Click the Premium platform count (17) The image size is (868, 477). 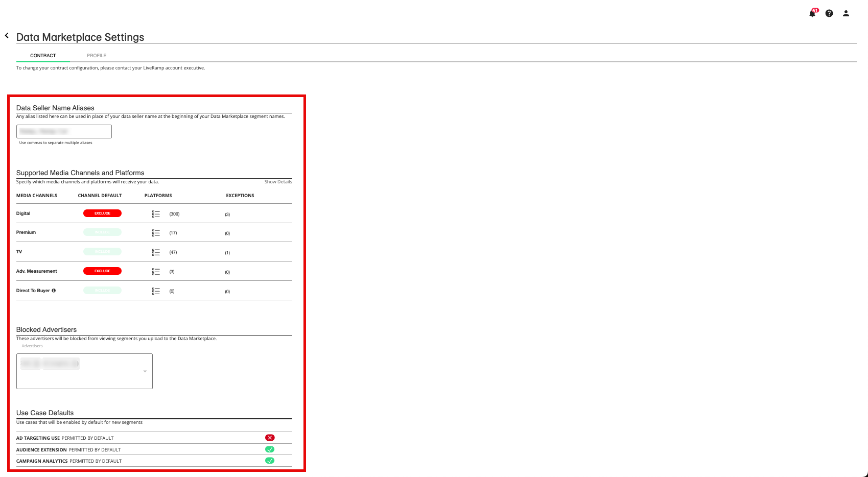point(173,233)
